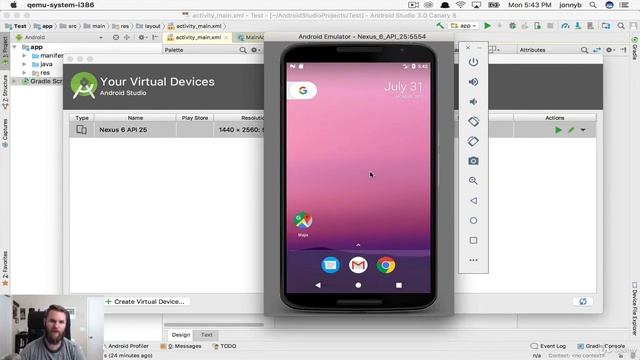Lower emulator volume with the volume down icon
This screenshot has width=640, height=360.
(x=473, y=102)
